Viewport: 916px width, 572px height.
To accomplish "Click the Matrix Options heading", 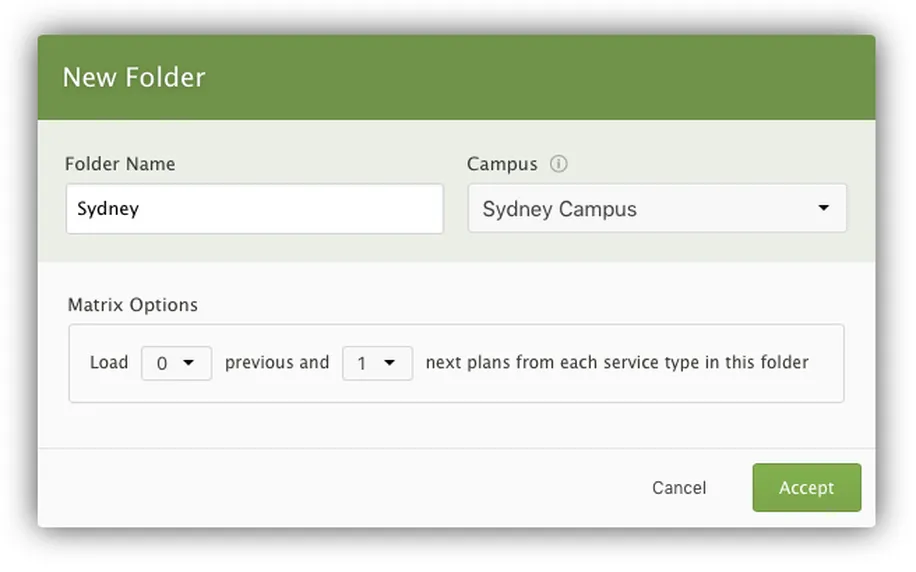I will coord(133,305).
